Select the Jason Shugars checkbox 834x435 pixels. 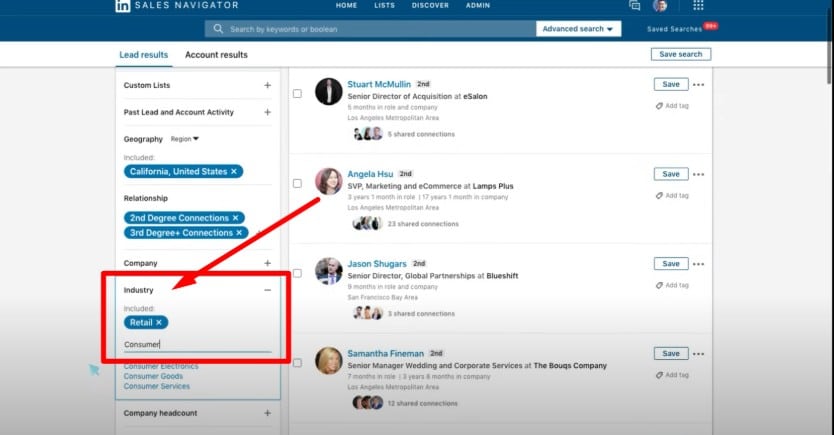pos(297,273)
